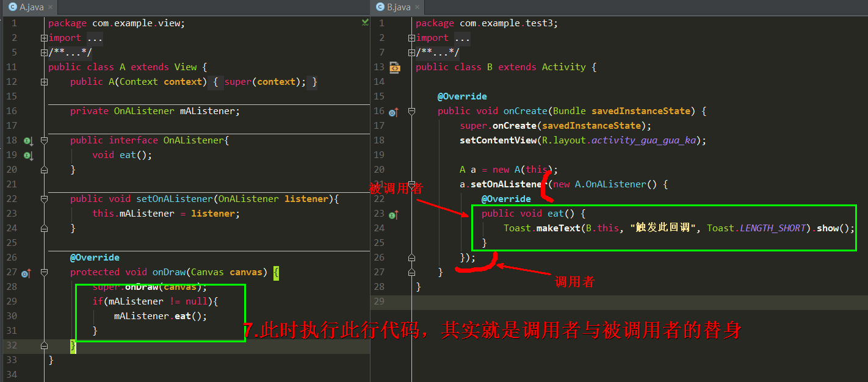Click fold end marker on B.java line 26
The height and width of the screenshot is (382, 868).
pos(411,258)
